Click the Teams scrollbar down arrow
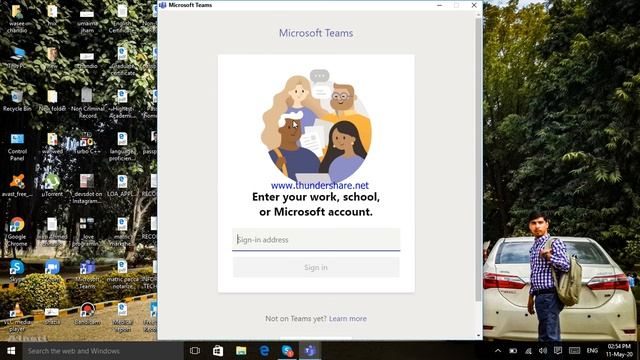The width and height of the screenshot is (640, 360). click(x=478, y=336)
